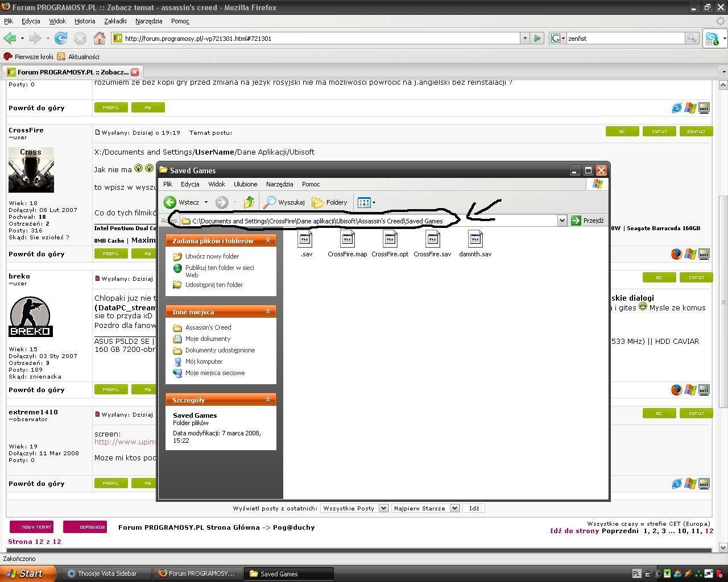Reload the page in Firefox
Image resolution: width=728 pixels, height=582 pixels.
(61, 38)
